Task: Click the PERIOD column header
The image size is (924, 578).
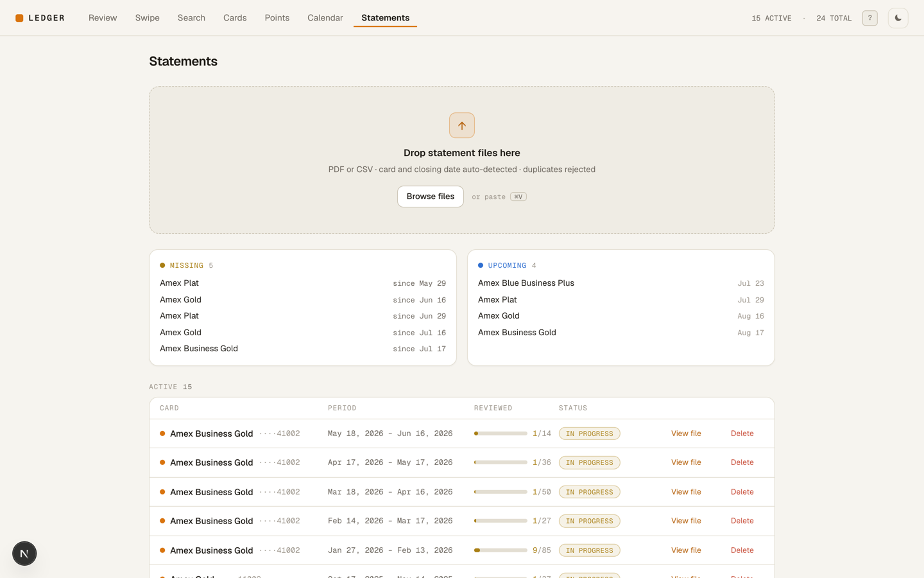Action: click(x=342, y=408)
